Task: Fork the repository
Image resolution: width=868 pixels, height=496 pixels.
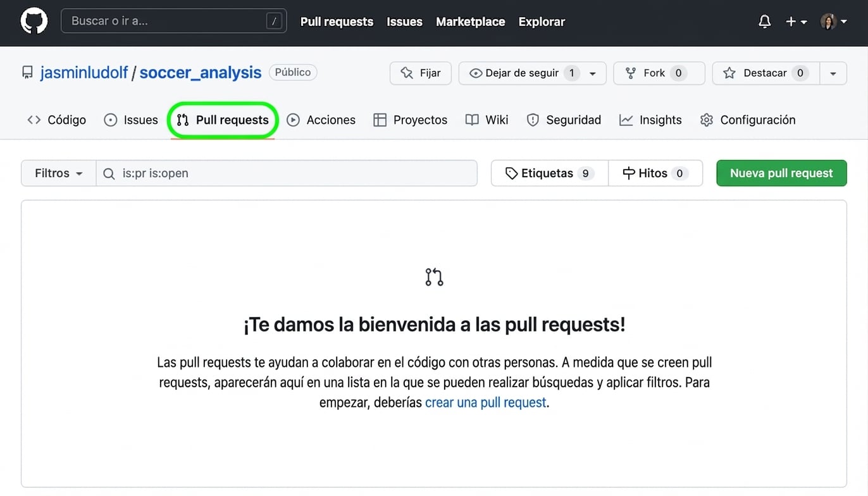Action: coord(659,73)
